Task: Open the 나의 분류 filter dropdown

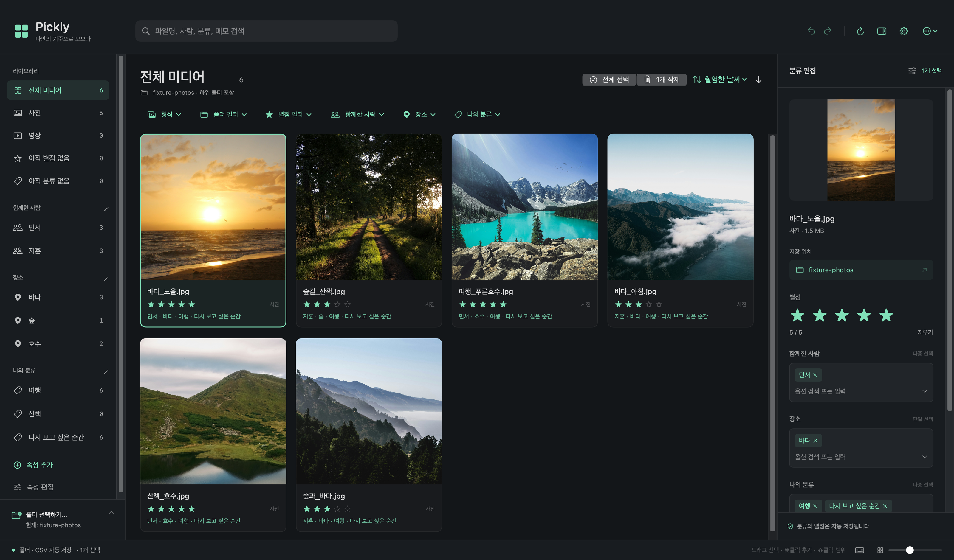Action: [x=477, y=114]
